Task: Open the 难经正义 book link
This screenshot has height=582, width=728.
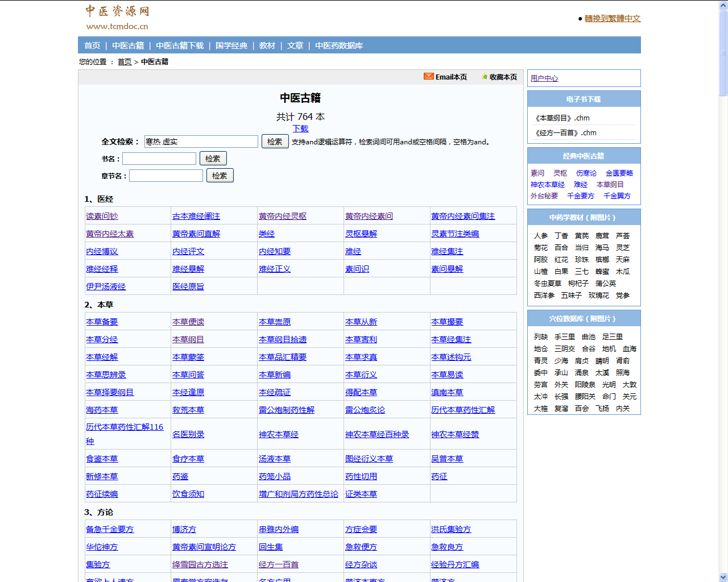Action: pyautogui.click(x=275, y=269)
